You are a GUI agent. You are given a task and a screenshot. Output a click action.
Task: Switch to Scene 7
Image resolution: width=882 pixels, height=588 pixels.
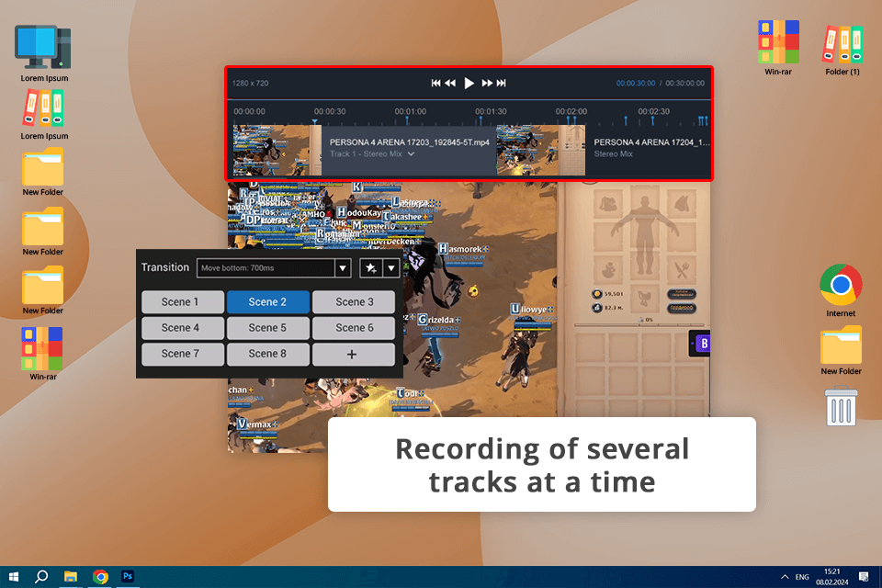(x=183, y=354)
